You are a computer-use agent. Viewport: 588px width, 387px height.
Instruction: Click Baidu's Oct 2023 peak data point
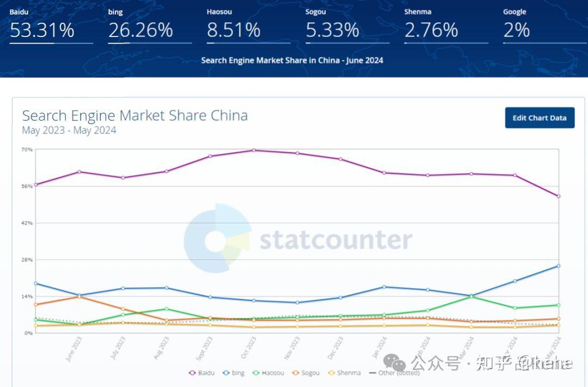254,150
